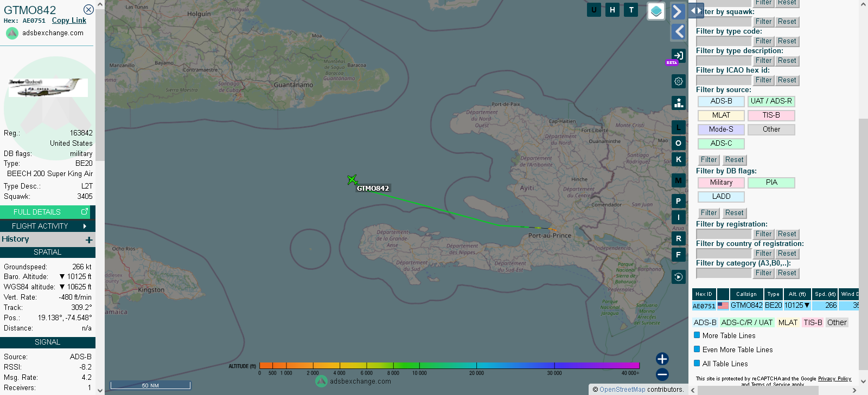
Task: Open the Google Privacy Policy link
Action: pos(834,379)
